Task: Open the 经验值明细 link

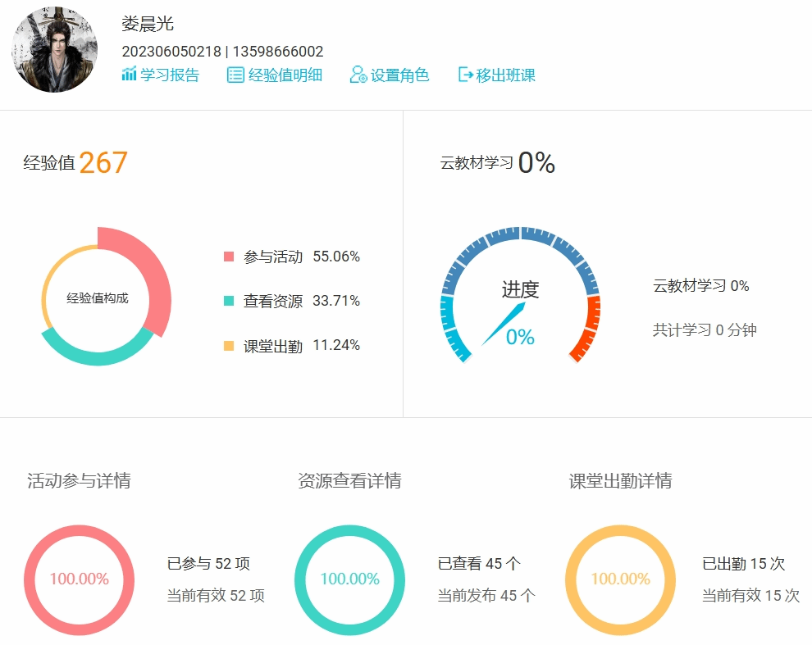Action: coord(285,75)
